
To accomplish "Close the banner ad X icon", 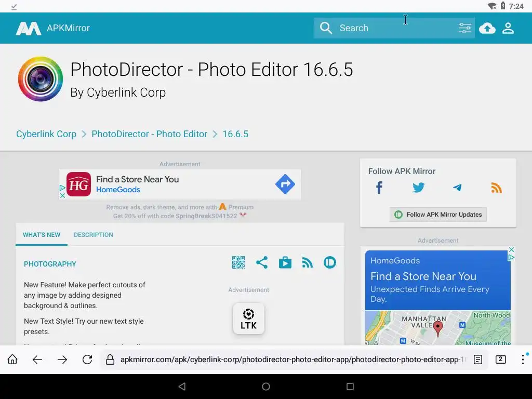I will tap(62, 196).
